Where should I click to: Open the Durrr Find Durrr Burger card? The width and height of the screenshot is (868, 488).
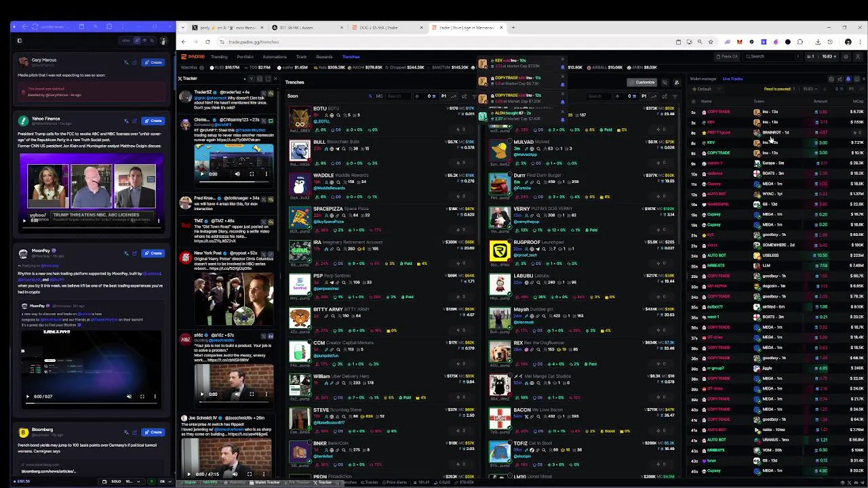583,186
